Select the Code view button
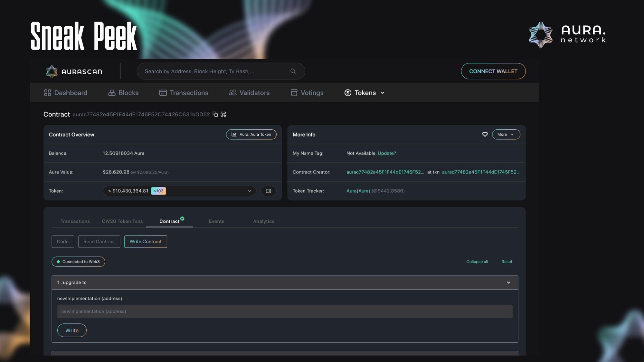 pos(63,242)
